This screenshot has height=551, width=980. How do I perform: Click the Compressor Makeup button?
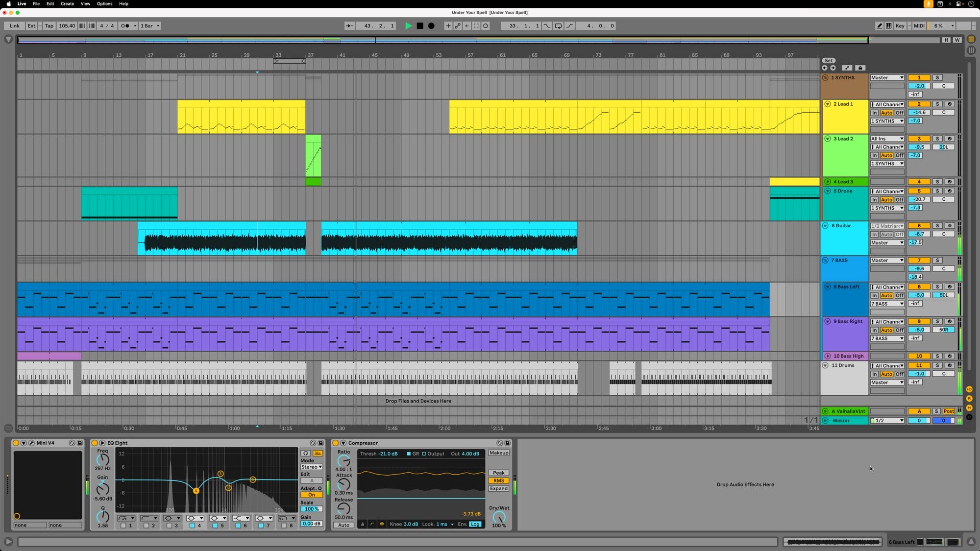(499, 453)
